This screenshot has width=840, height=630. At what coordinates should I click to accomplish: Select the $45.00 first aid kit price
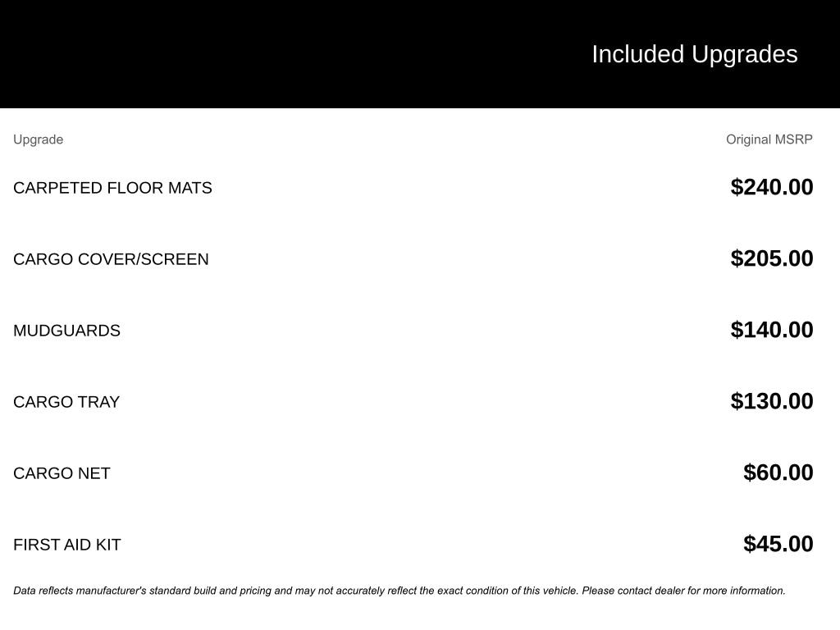778,544
